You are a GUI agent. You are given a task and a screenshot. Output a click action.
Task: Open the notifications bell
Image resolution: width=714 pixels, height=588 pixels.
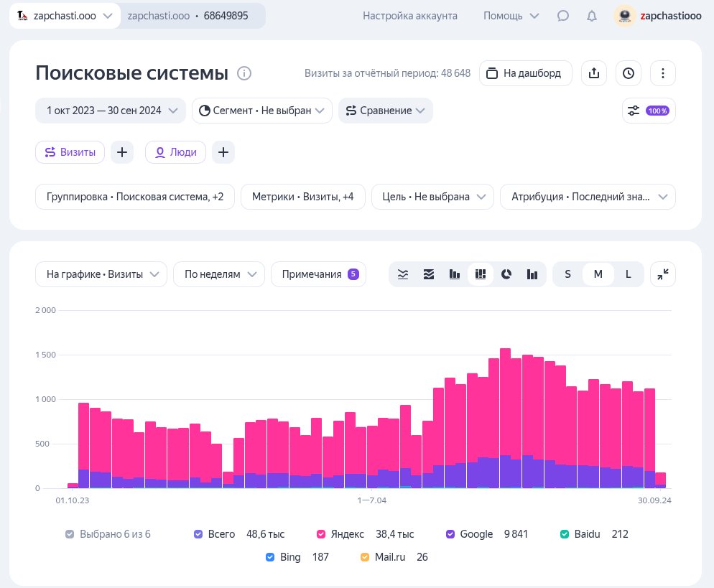point(592,16)
